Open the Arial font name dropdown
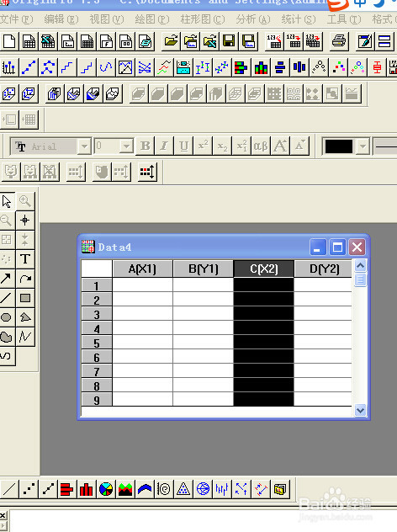 coord(84,146)
